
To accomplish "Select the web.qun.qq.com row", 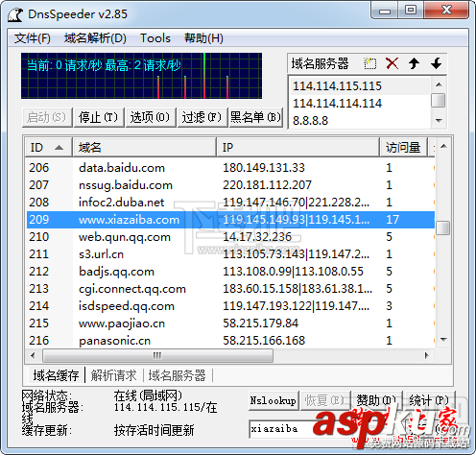I will click(230, 237).
